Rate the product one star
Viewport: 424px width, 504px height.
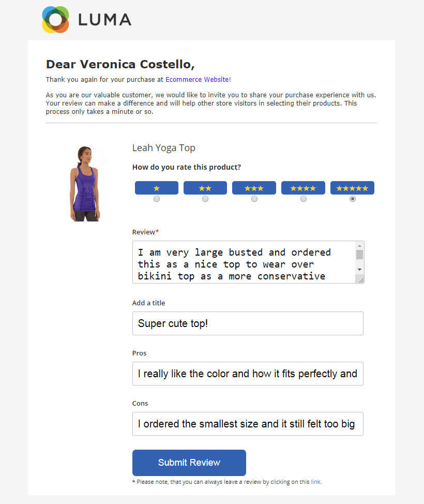click(156, 188)
